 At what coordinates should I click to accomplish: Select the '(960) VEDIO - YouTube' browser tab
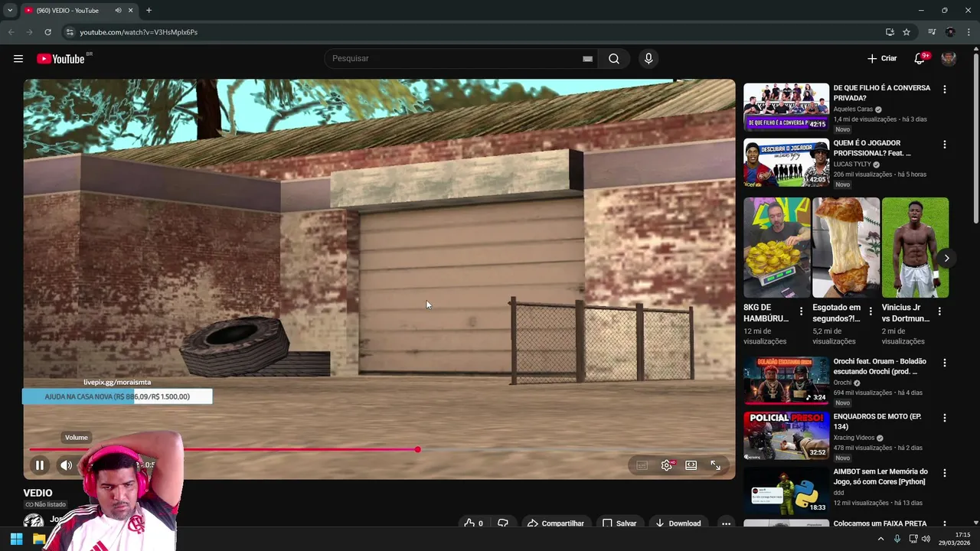pos(67,11)
